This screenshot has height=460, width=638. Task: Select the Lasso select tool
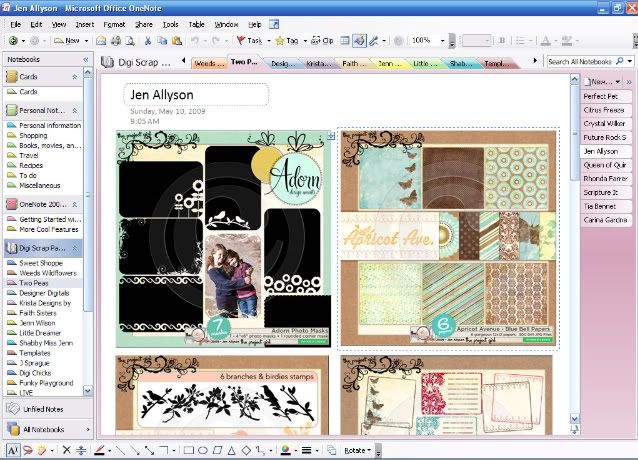(x=28, y=450)
